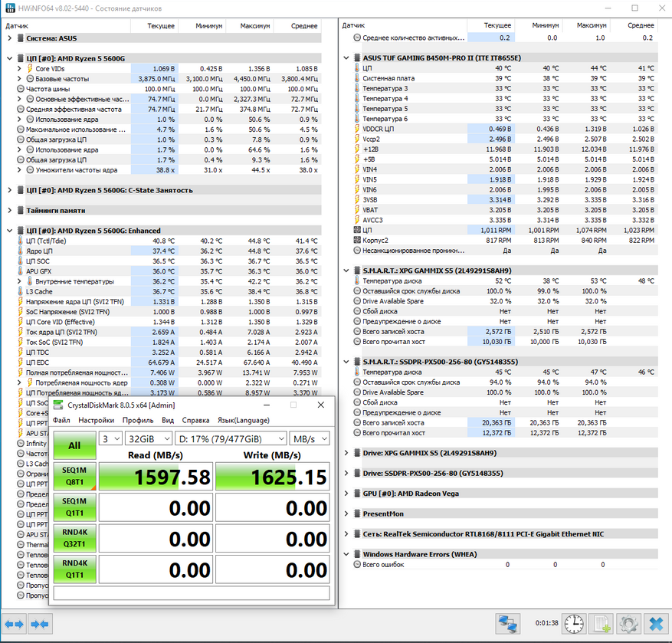
Task: Click the lightning icon next to Core VIDs
Action: pos(30,68)
